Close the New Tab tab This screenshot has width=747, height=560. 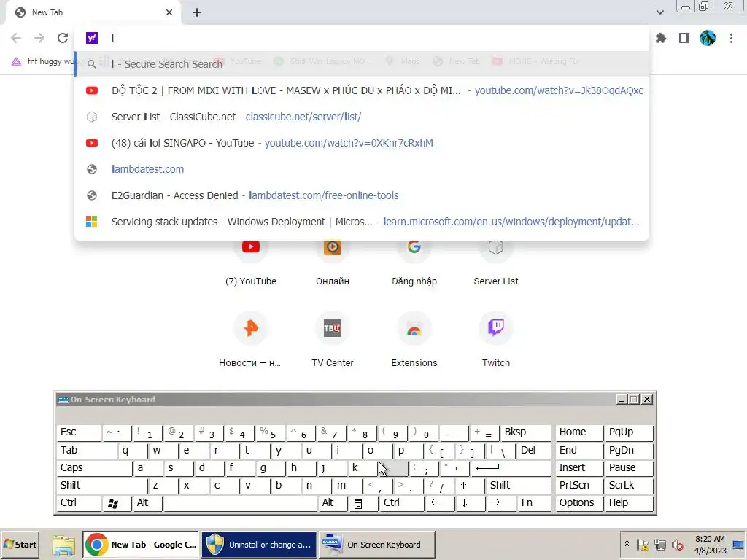tap(169, 12)
